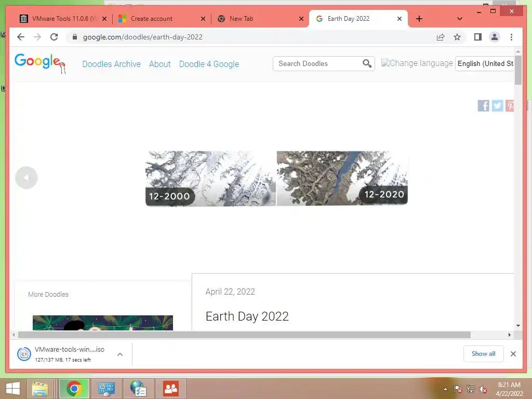Close the VMware Tools tab

[104, 19]
